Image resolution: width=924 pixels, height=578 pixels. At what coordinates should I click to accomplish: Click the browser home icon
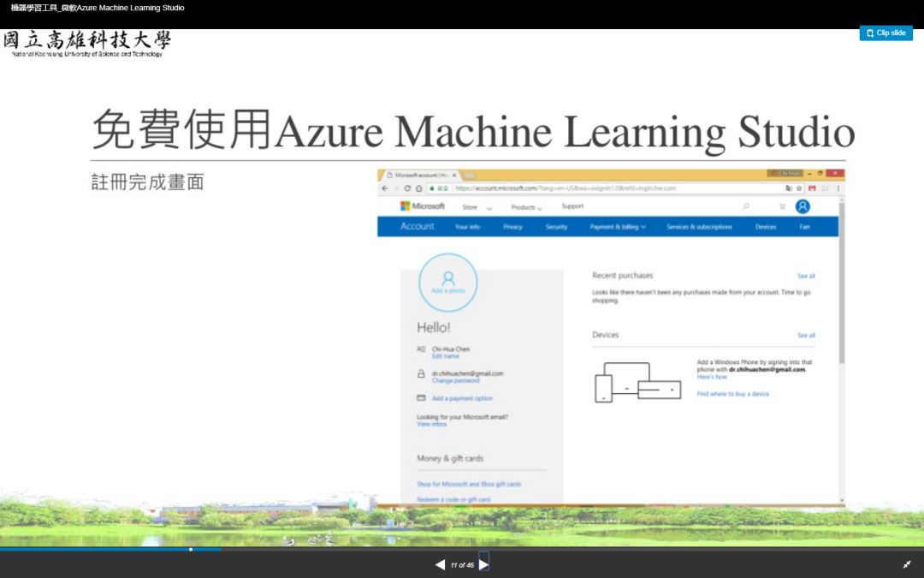coord(419,188)
